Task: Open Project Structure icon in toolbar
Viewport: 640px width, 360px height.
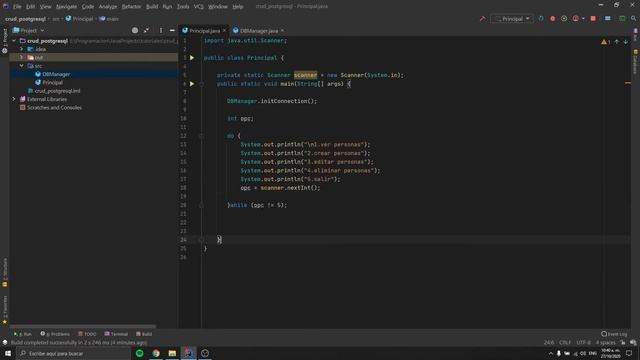Action: pos(608,19)
